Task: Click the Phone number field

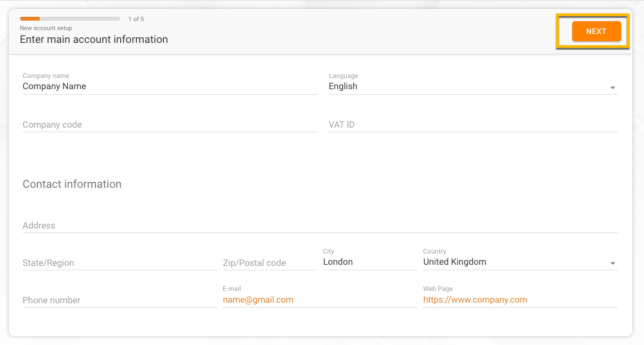Action: pos(120,300)
